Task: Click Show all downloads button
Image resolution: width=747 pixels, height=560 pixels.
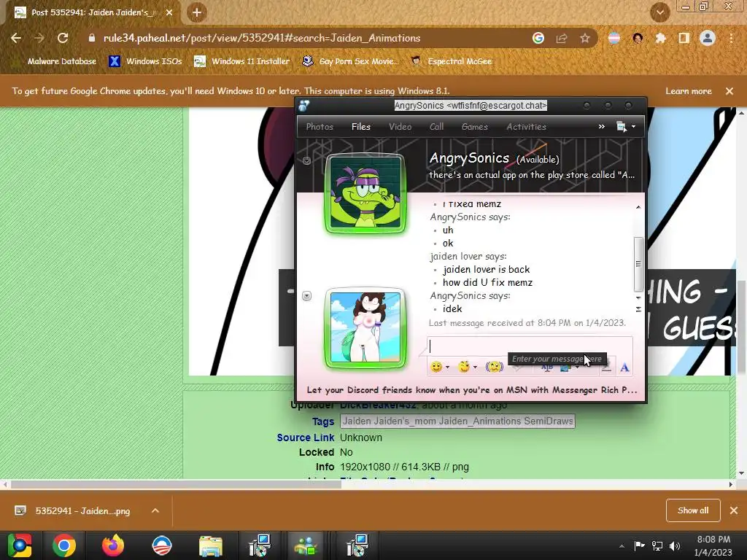Action: (x=693, y=510)
